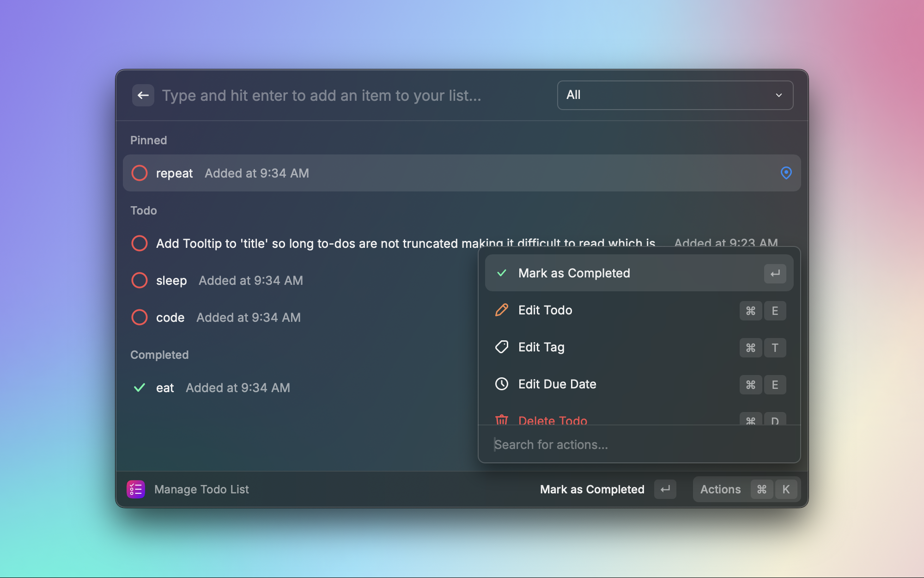The image size is (924, 578).
Task: Click the chevron arrow in All dropdown
Action: 779,95
